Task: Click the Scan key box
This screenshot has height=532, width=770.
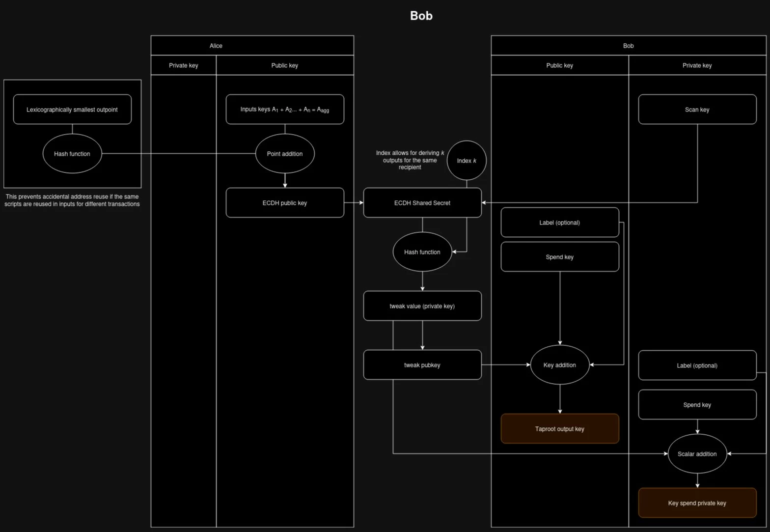Action: tap(697, 110)
